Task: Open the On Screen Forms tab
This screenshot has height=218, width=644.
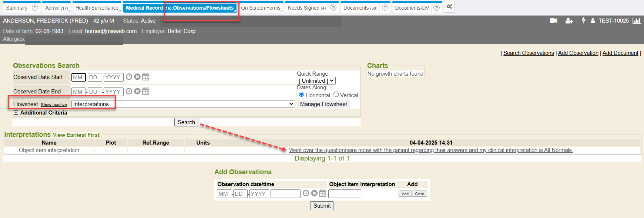Action: tap(261, 8)
